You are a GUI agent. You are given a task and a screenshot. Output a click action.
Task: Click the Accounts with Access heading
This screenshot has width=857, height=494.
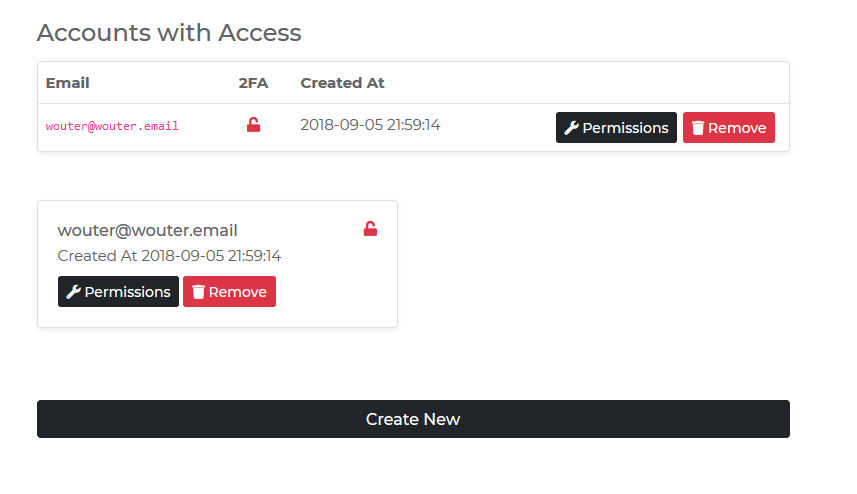pyautogui.click(x=169, y=32)
